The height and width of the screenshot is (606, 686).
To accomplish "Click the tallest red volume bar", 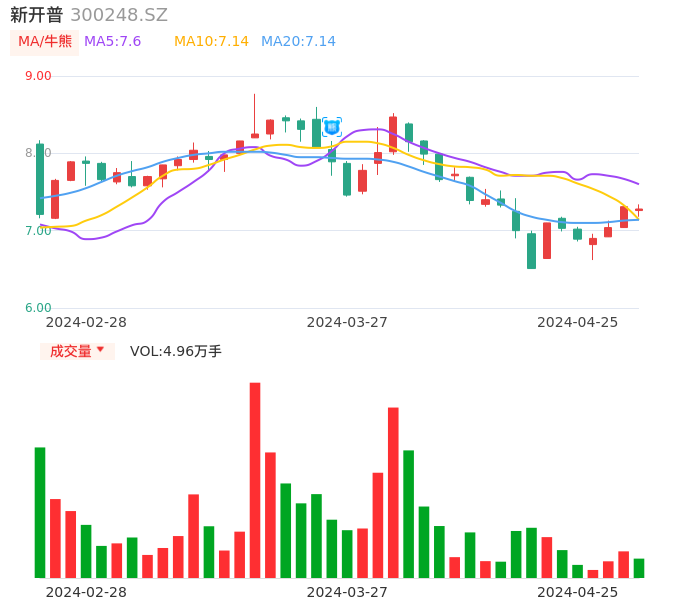I will 255,480.
